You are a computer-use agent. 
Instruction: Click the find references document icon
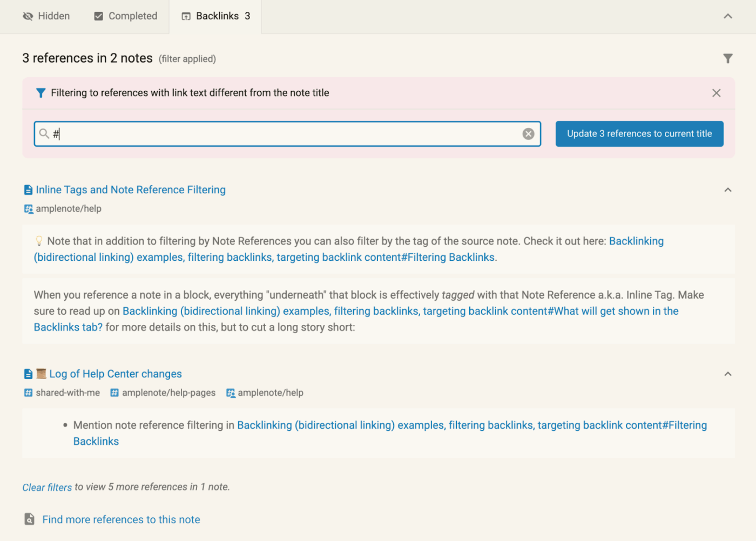[x=30, y=519]
